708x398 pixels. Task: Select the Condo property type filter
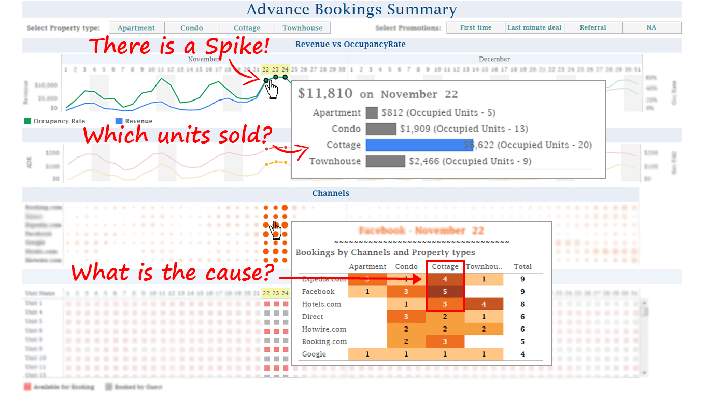[x=192, y=28]
